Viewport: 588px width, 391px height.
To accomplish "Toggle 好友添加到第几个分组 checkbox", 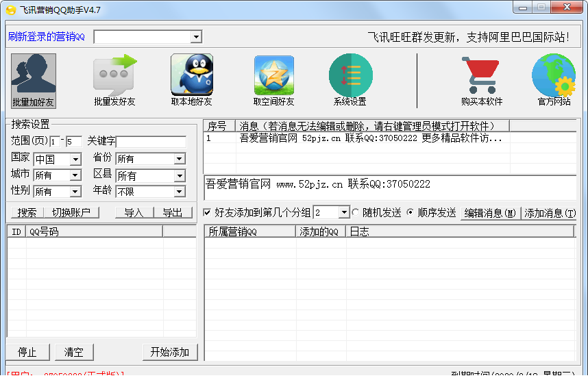I will 207,213.
